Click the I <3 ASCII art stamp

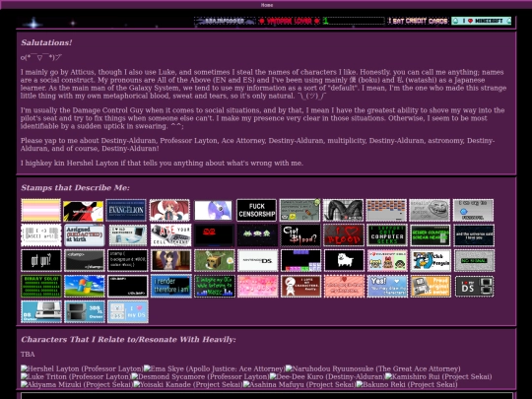(41, 235)
